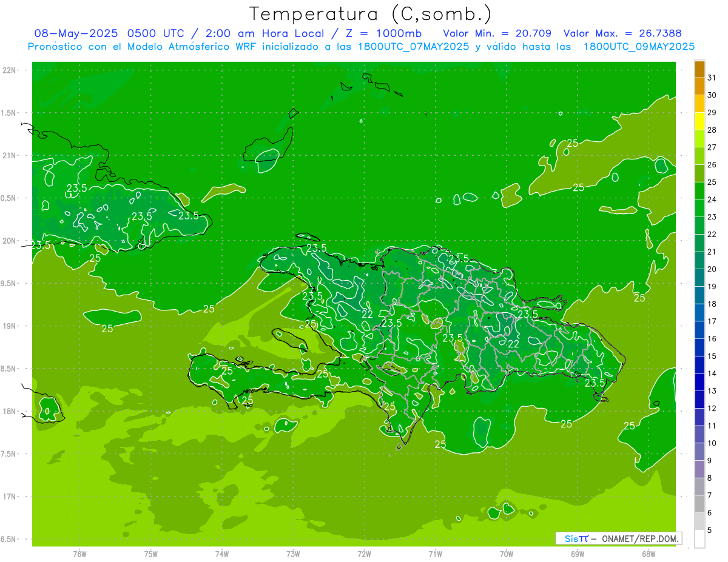Image resolution: width=728 pixels, height=562 pixels.
Task: Click the '69W' longitude axis label
Action: tap(578, 554)
